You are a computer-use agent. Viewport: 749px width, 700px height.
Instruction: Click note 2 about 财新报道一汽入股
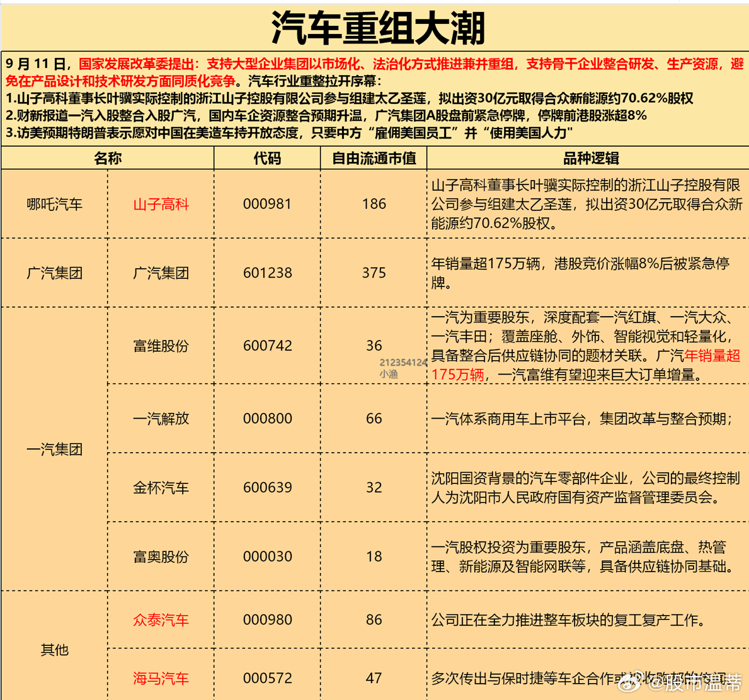click(326, 115)
